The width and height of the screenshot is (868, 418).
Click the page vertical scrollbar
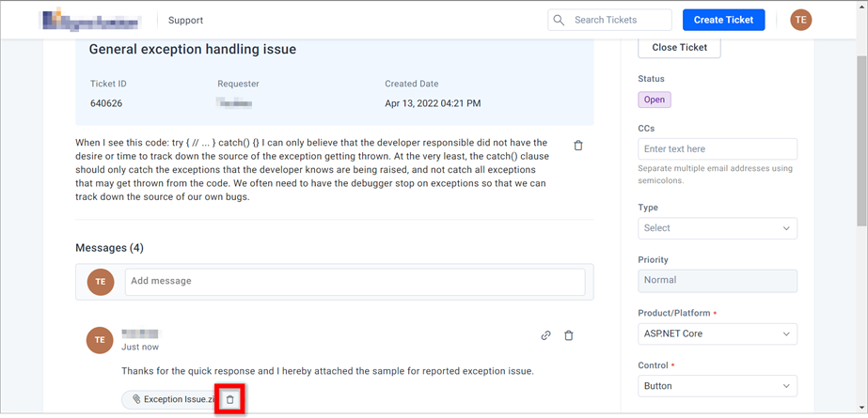tap(862, 141)
